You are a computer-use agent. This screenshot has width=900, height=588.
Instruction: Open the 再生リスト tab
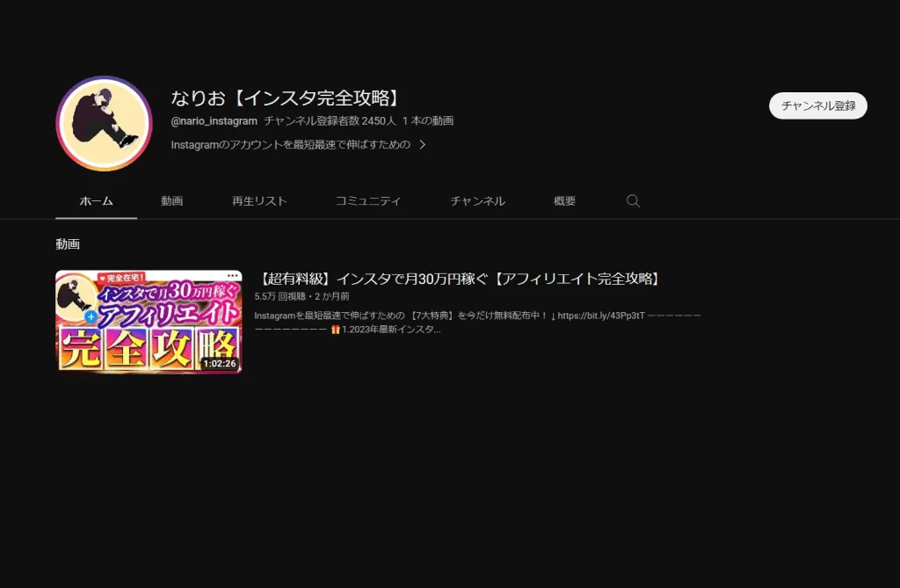point(258,201)
